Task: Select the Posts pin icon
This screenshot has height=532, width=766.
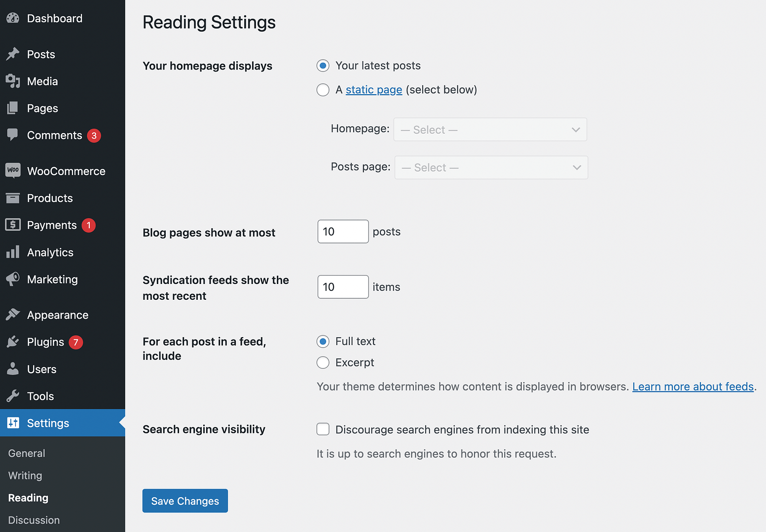Action: 12,54
